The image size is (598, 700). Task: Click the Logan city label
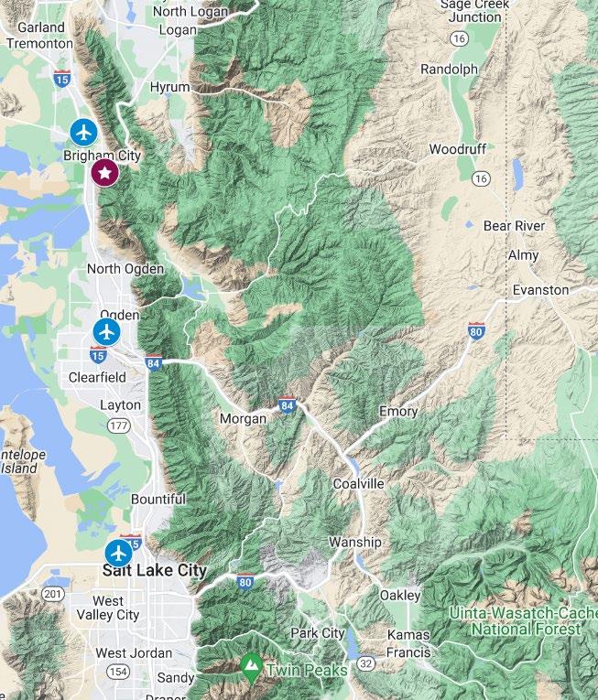coord(178,30)
